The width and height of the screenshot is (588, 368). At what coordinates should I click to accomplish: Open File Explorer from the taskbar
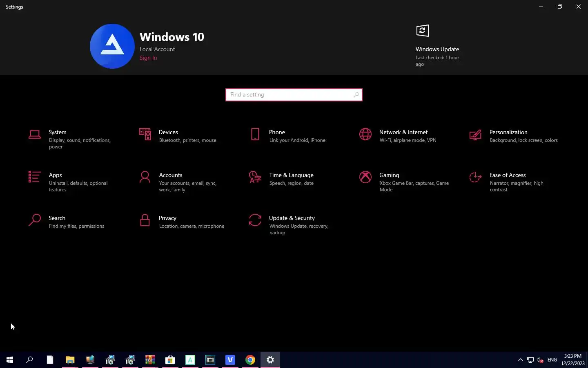[x=70, y=360]
